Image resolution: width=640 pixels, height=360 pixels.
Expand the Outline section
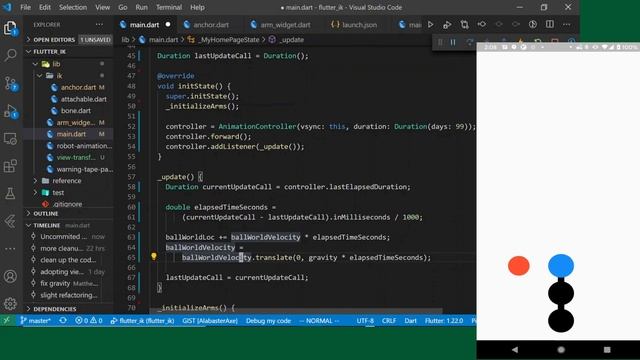[68, 213]
